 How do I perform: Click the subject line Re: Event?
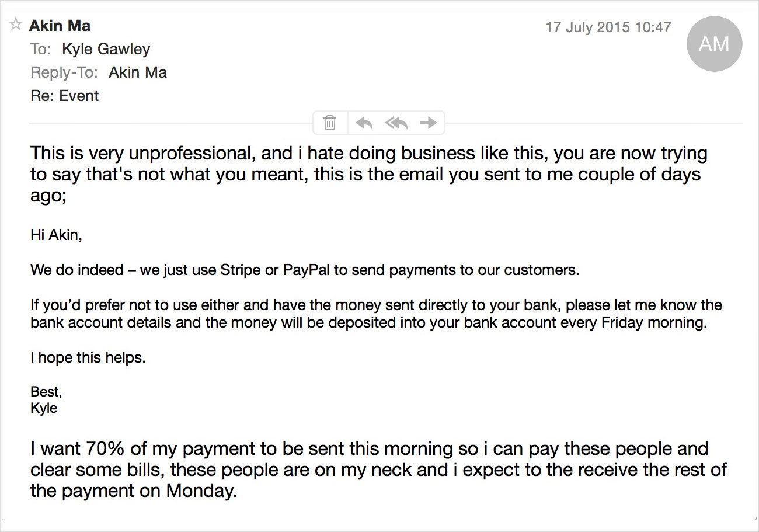coord(65,96)
